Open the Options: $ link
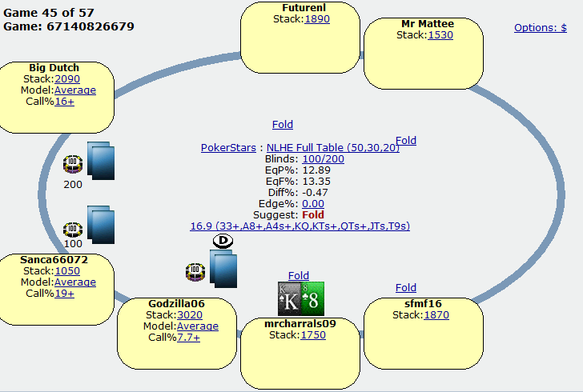583x392 pixels. pos(541,27)
